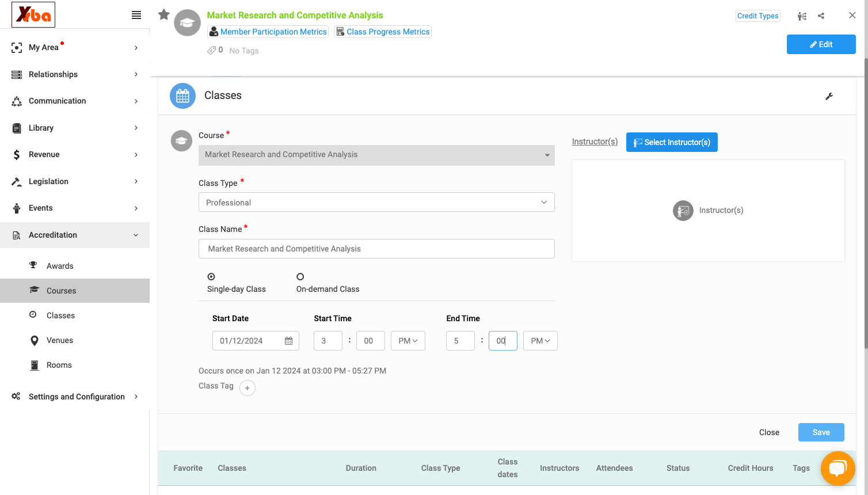Open the wrench settings for Classes
The width and height of the screenshot is (868, 495).
point(829,96)
